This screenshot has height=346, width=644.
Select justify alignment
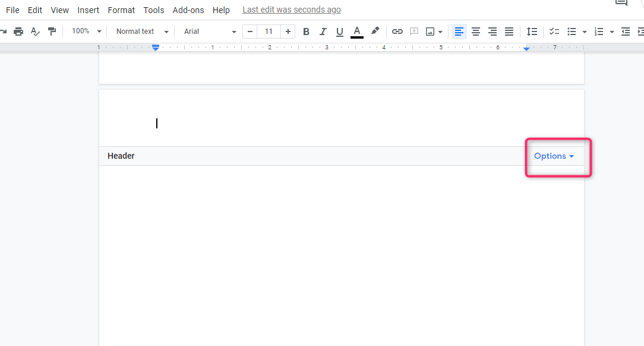[x=509, y=32]
